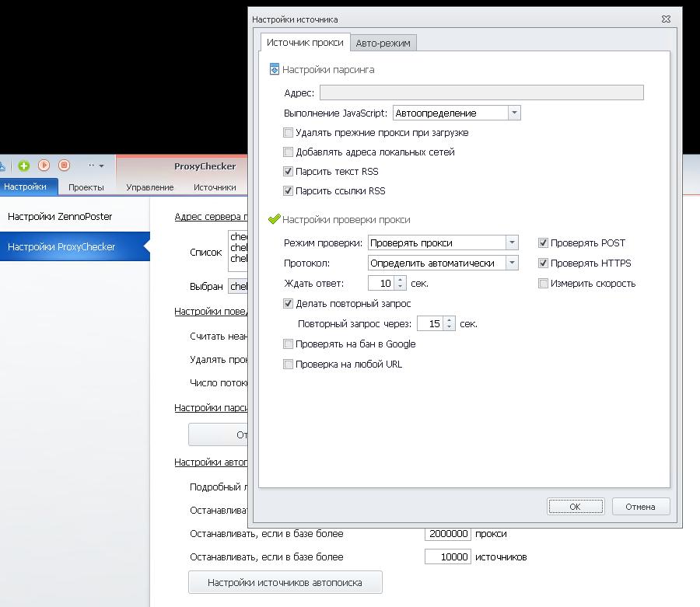This screenshot has height=607, width=700.
Task: Open the Проекты ribbon tab
Action: [x=86, y=187]
